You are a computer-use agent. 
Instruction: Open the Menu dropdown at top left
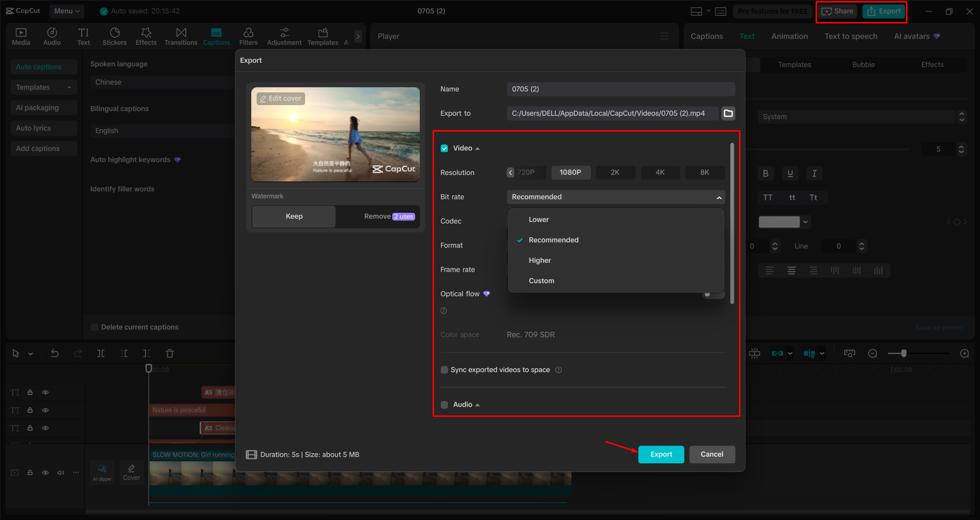coord(66,11)
